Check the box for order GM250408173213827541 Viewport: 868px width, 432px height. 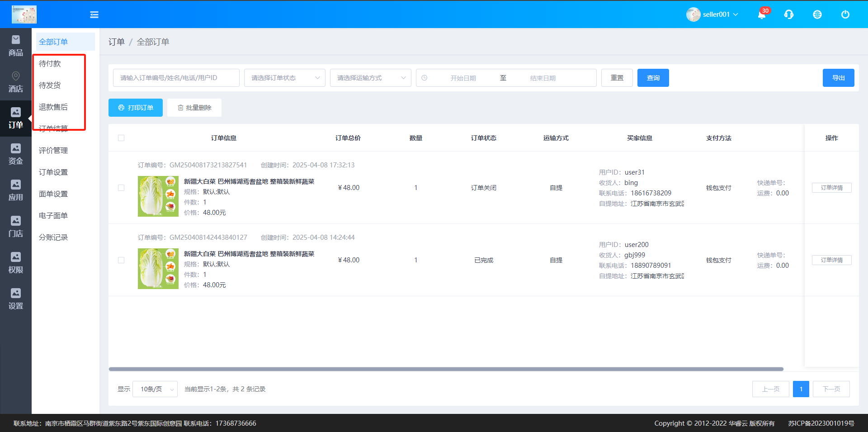tap(121, 188)
